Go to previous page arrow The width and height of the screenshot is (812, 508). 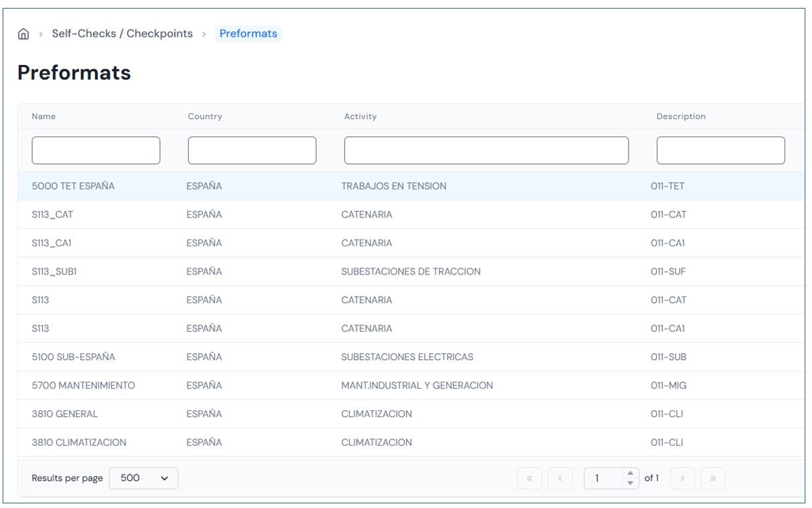(x=560, y=479)
